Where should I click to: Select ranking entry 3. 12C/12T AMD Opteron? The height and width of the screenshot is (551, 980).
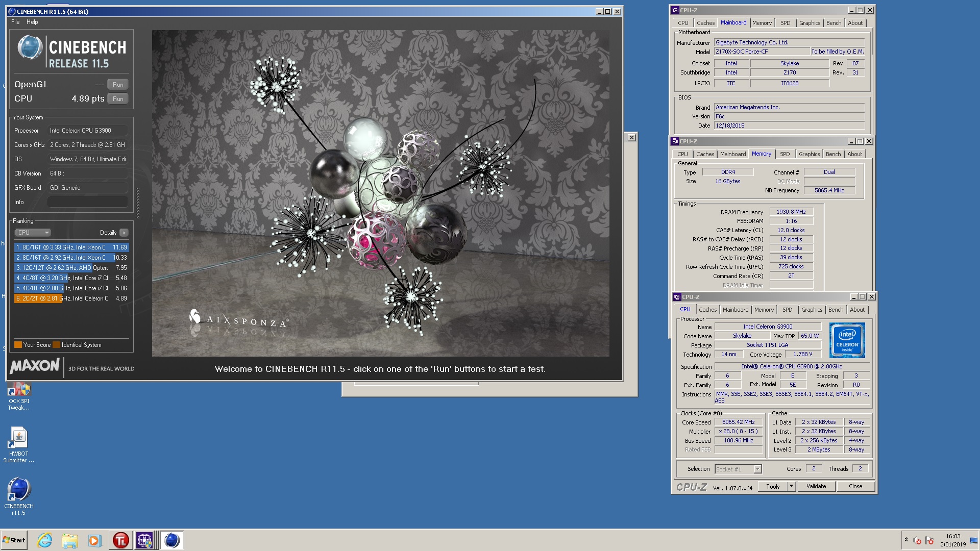click(x=71, y=268)
